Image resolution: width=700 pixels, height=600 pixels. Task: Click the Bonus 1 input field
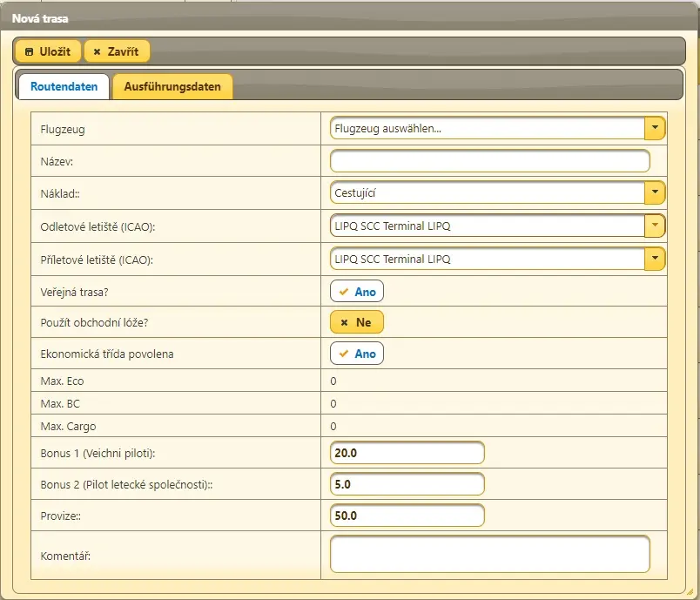(x=407, y=453)
